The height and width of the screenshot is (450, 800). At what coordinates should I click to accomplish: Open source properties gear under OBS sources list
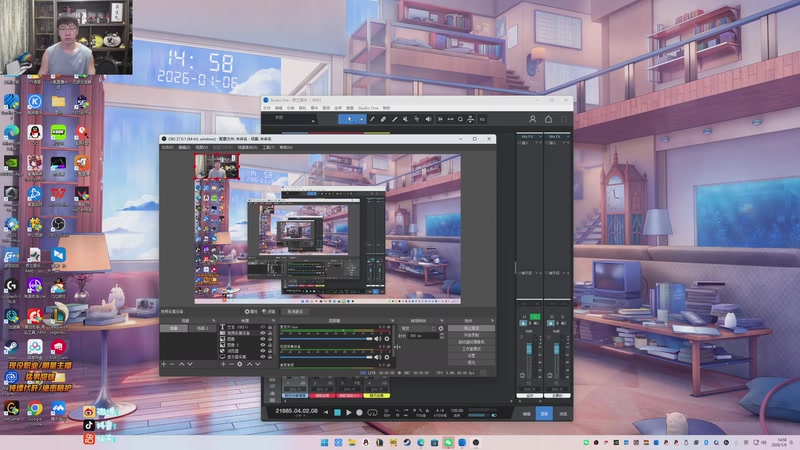click(x=240, y=364)
